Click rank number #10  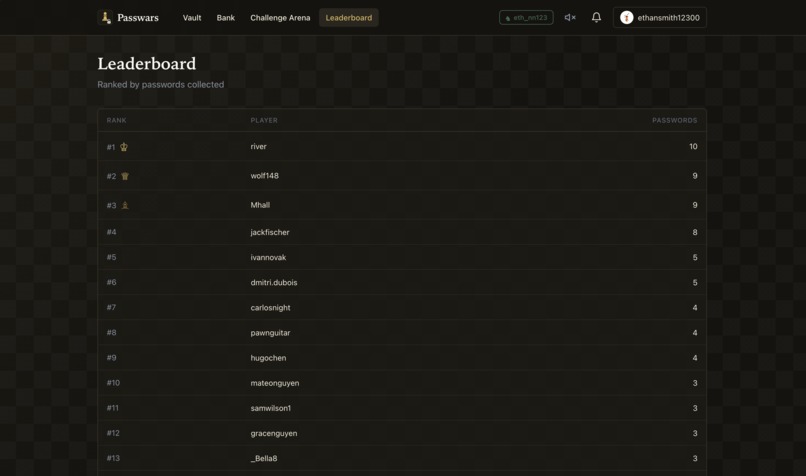click(x=113, y=383)
